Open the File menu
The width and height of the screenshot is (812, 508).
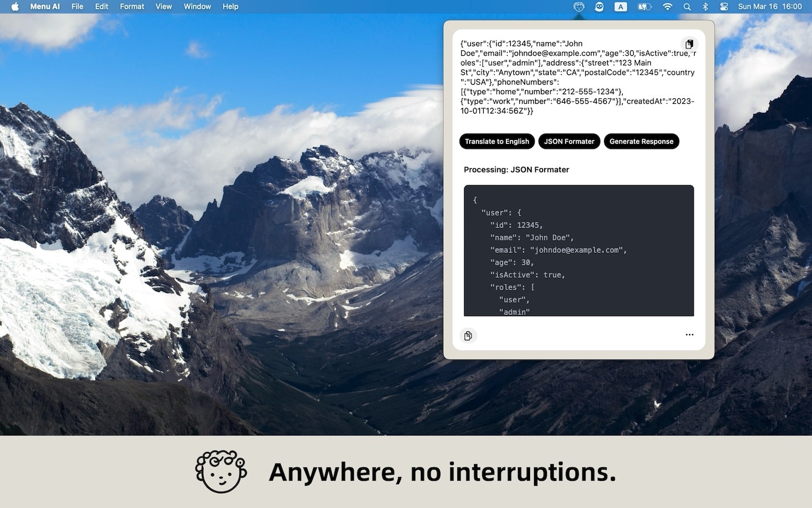pyautogui.click(x=77, y=7)
